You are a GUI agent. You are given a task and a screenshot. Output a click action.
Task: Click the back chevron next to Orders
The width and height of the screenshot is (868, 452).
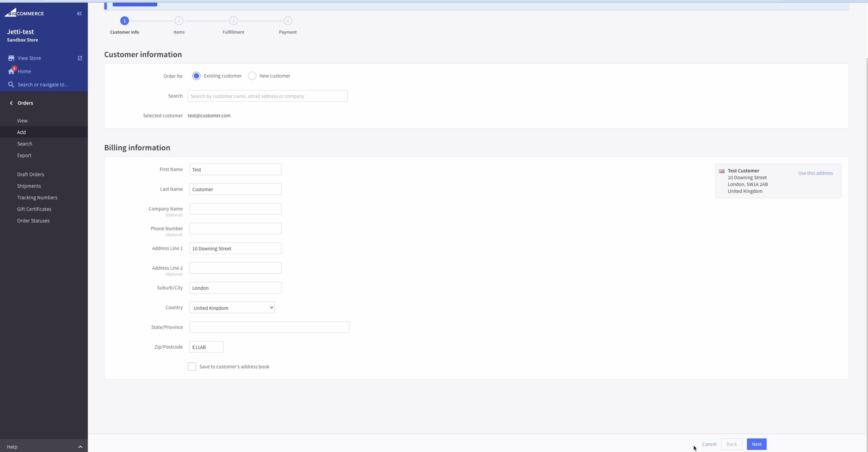click(11, 103)
